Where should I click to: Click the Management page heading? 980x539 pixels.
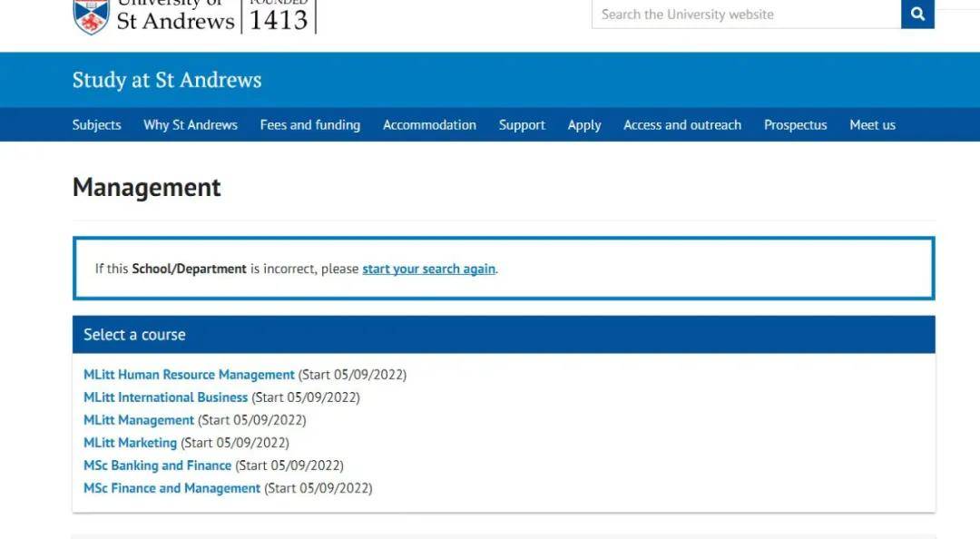147,187
